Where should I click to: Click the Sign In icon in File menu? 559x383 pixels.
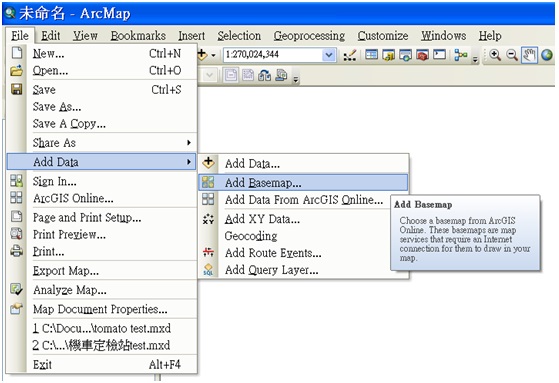[x=16, y=181]
